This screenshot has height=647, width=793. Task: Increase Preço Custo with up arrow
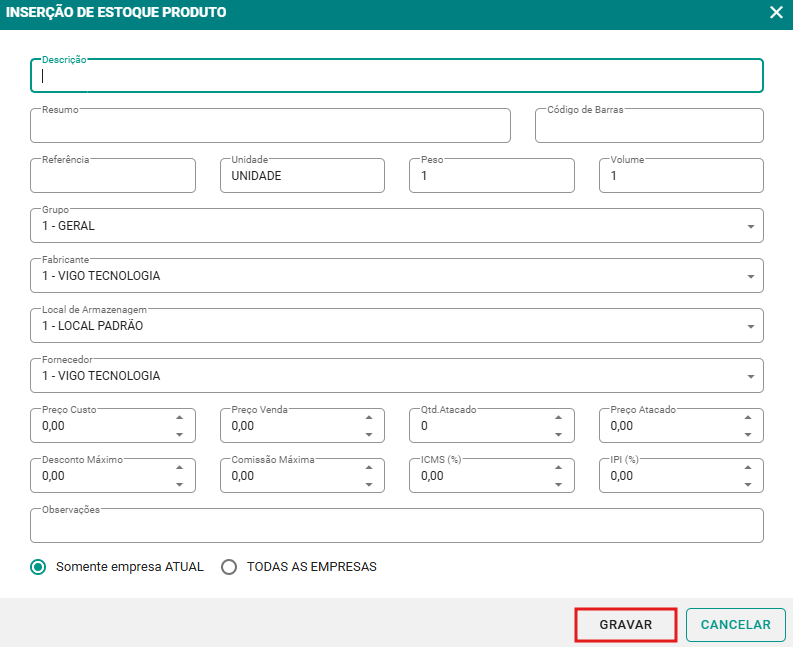coord(179,418)
